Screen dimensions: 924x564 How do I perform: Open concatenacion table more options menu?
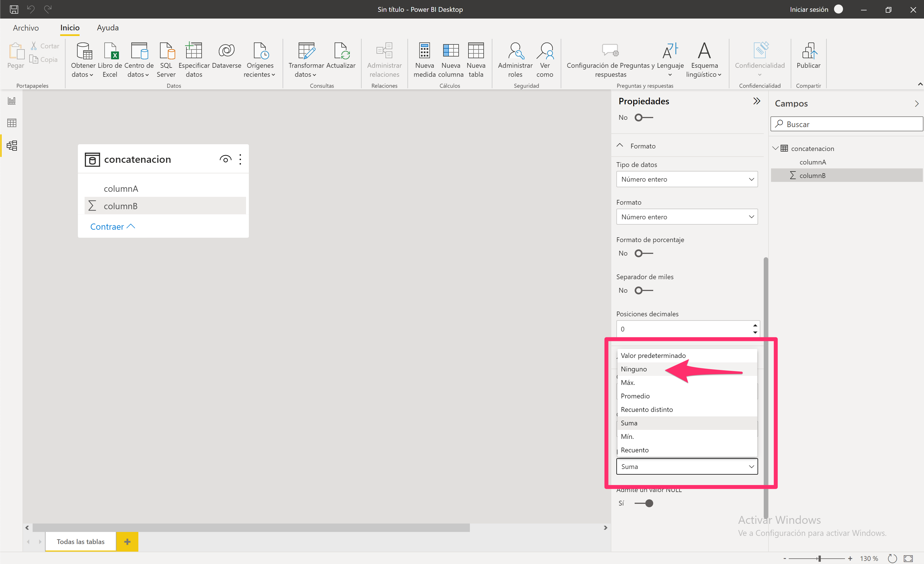(x=240, y=159)
